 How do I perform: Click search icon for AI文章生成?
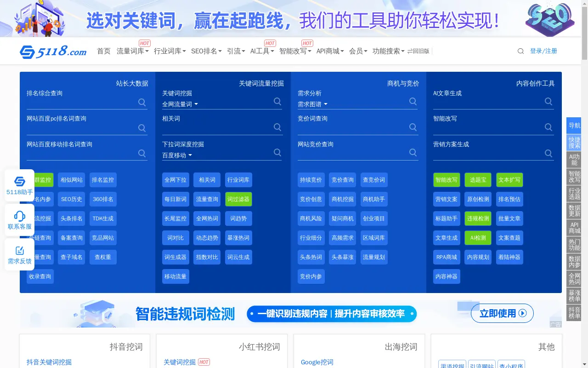(548, 101)
